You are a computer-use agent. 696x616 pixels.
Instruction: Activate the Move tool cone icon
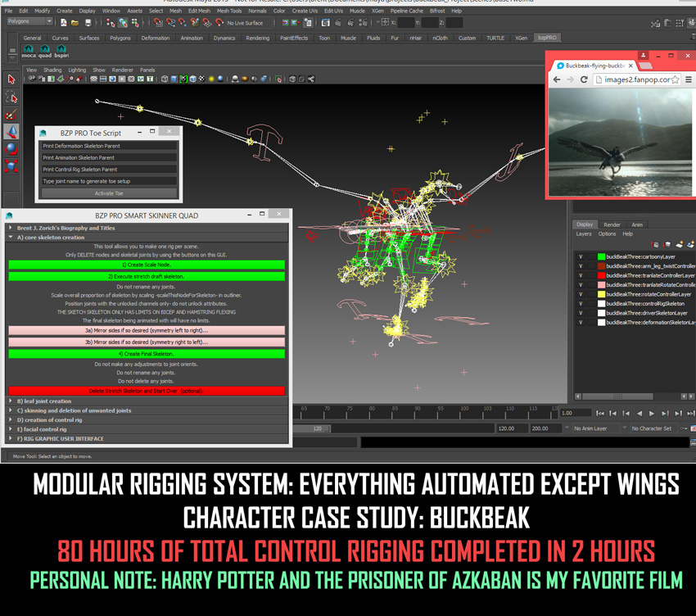click(11, 131)
